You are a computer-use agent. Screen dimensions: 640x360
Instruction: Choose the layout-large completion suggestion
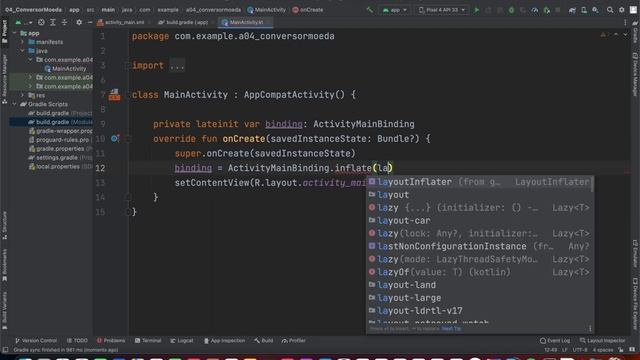pyautogui.click(x=479, y=298)
